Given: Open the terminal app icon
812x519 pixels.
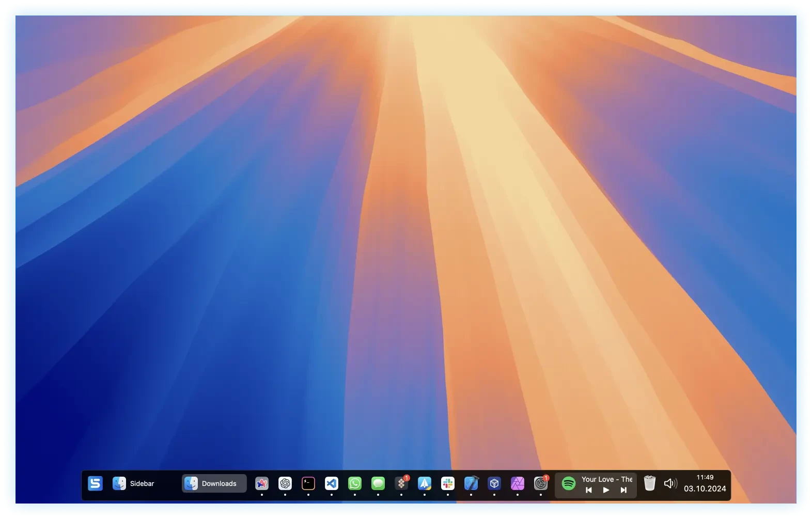Looking at the screenshot, I should click(x=308, y=483).
